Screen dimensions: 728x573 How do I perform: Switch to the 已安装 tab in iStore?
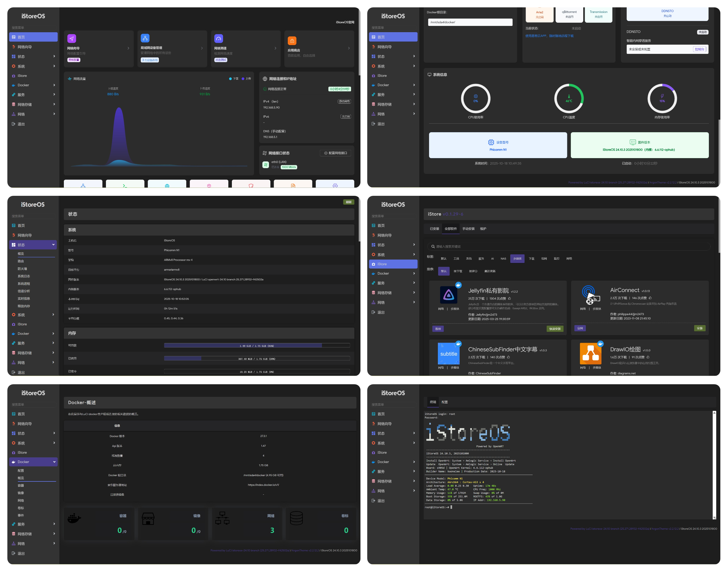coord(434,229)
